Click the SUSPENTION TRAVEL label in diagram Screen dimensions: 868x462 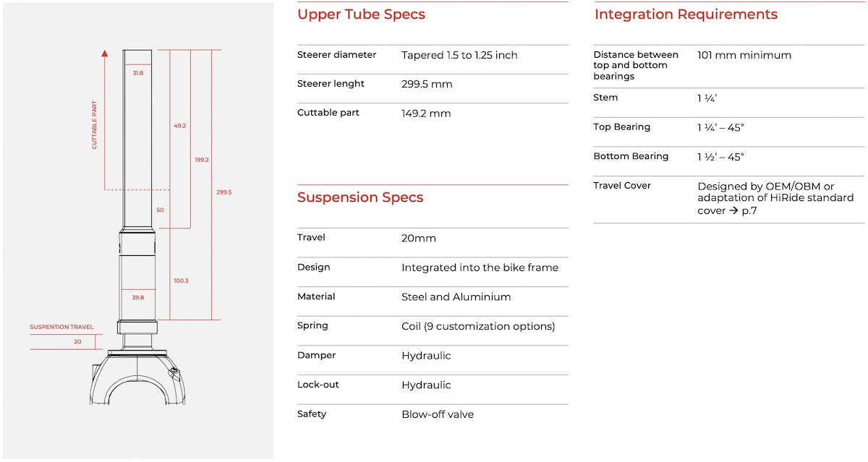(x=61, y=328)
